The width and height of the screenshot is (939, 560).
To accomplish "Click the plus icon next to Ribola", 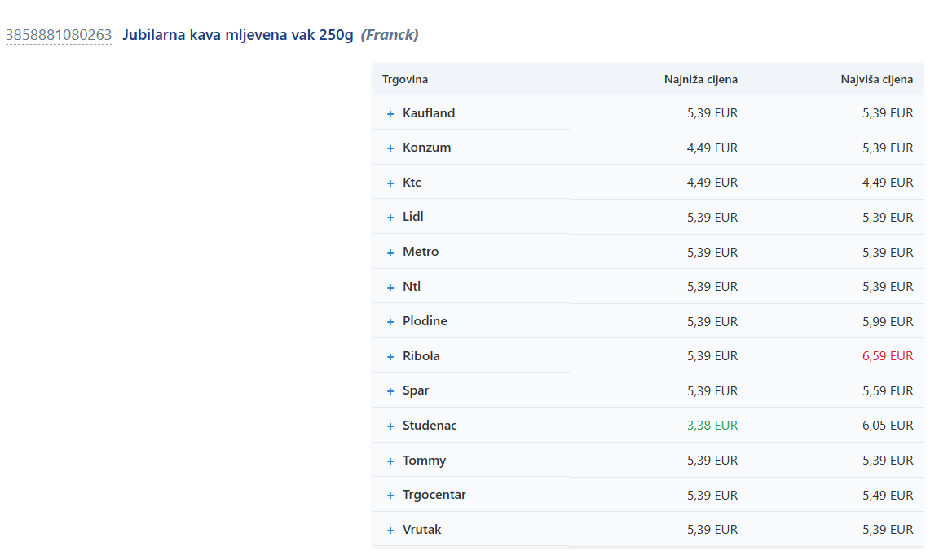I will [390, 357].
